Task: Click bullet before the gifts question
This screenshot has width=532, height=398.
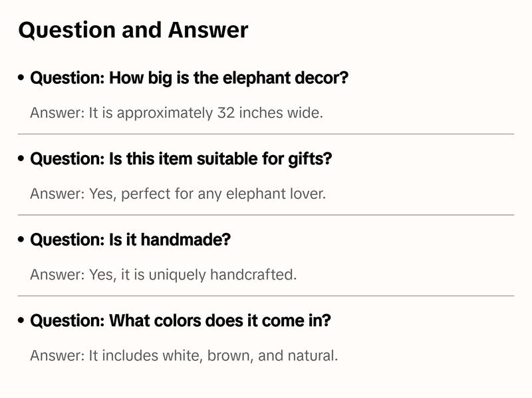Action: [21, 160]
